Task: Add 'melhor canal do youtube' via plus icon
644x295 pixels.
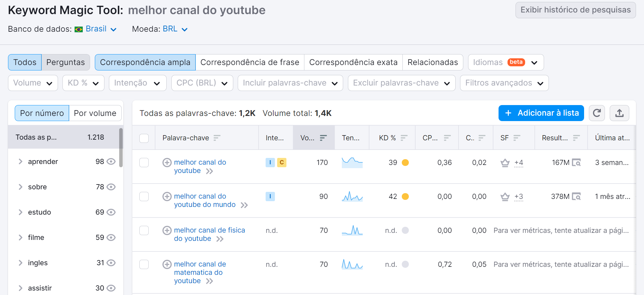Action: 167,162
